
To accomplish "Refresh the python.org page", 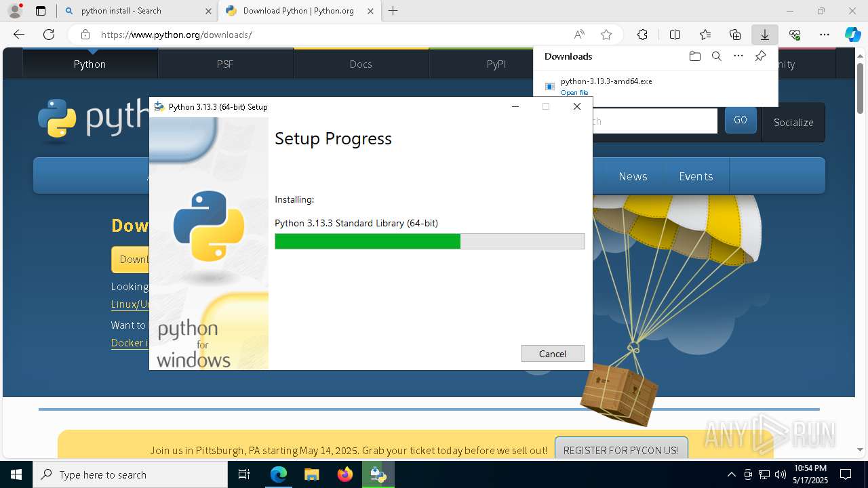I will (49, 35).
